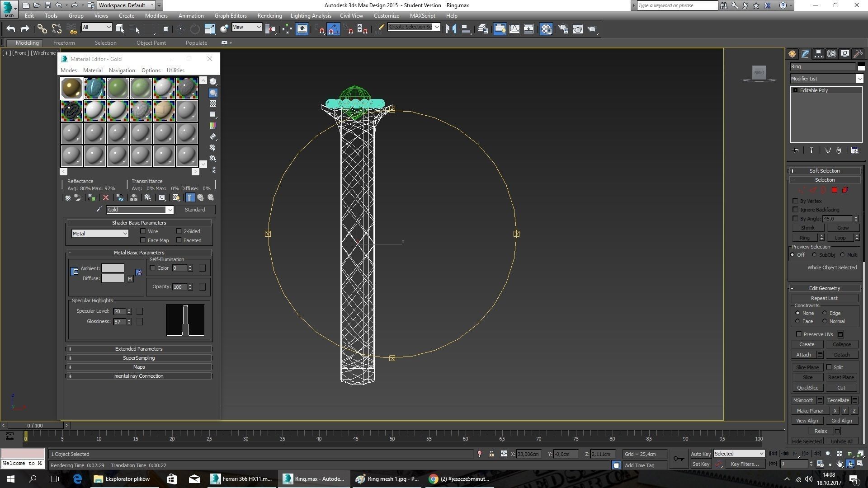Open Schematic View from toolbar
This screenshot has width=868, height=488.
pyautogui.click(x=528, y=29)
